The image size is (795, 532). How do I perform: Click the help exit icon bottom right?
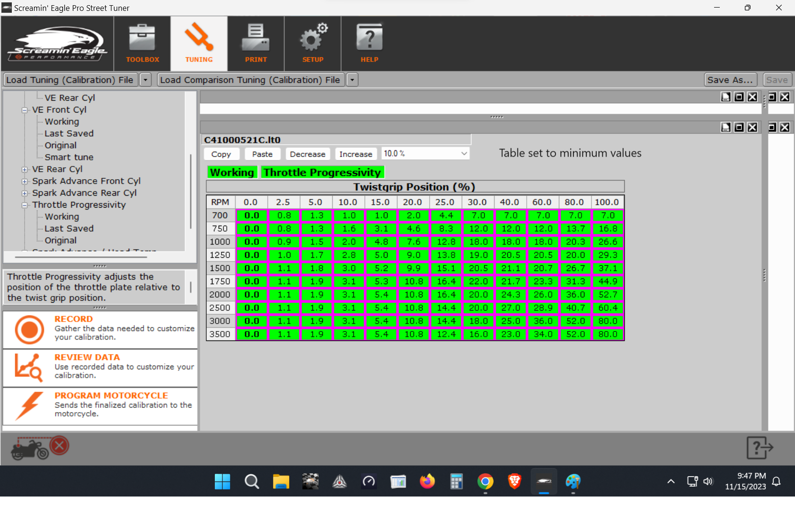click(760, 447)
